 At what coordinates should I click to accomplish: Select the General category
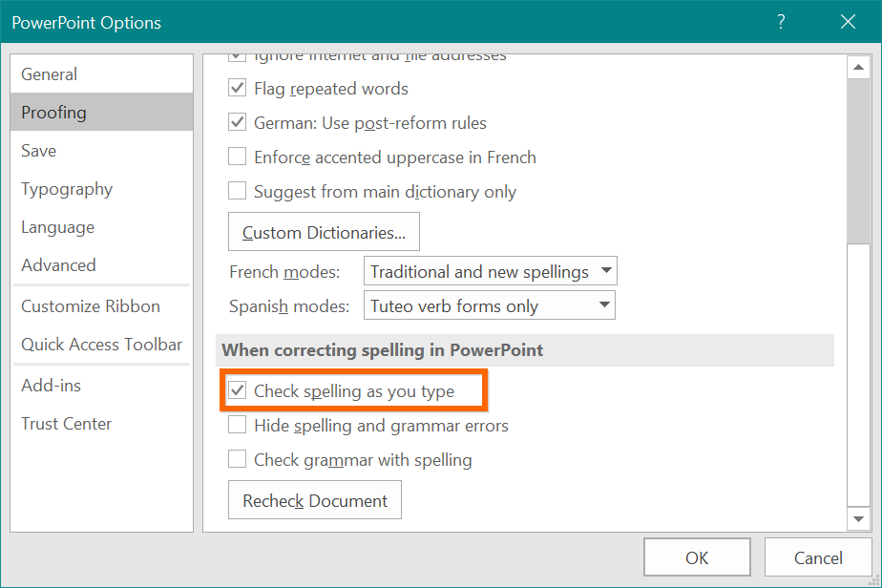pyautogui.click(x=50, y=74)
